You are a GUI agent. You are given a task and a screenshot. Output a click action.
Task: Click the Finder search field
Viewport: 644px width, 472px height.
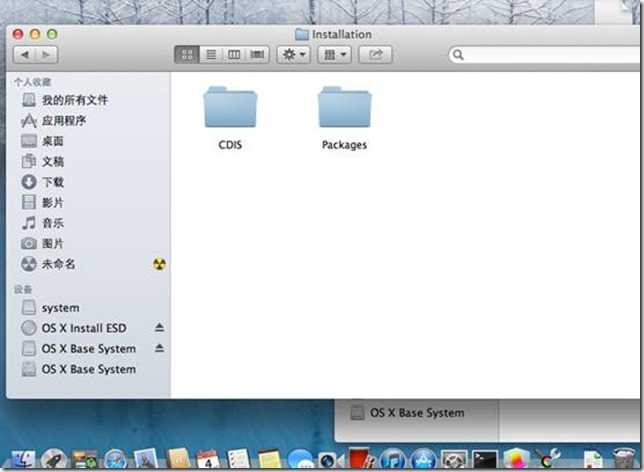click(546, 55)
